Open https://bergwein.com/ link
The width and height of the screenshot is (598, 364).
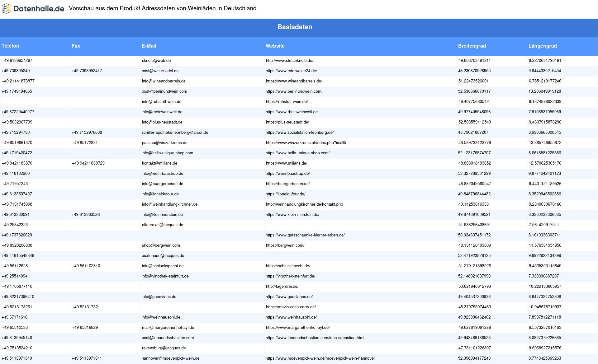coord(285,245)
